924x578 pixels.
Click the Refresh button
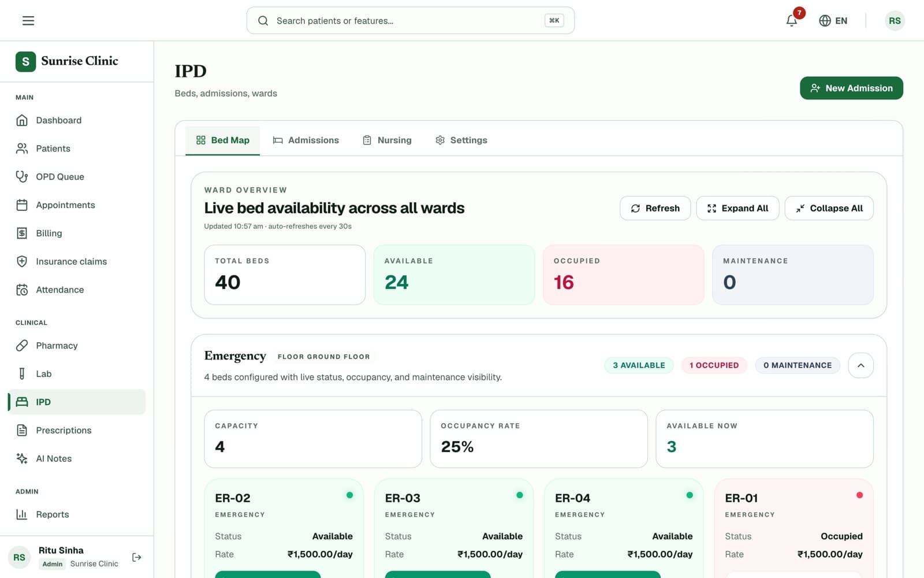pos(655,208)
